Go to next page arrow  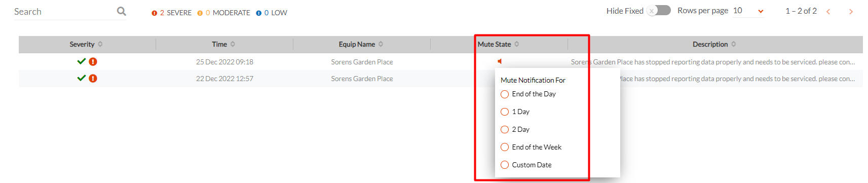[851, 12]
